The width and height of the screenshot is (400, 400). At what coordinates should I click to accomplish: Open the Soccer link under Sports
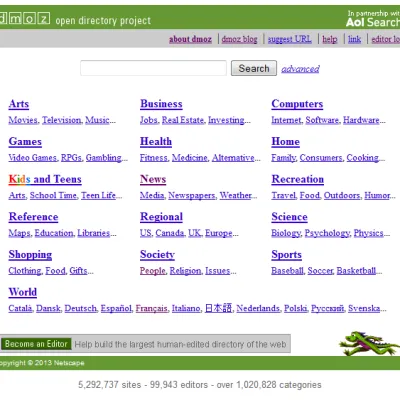(x=320, y=270)
